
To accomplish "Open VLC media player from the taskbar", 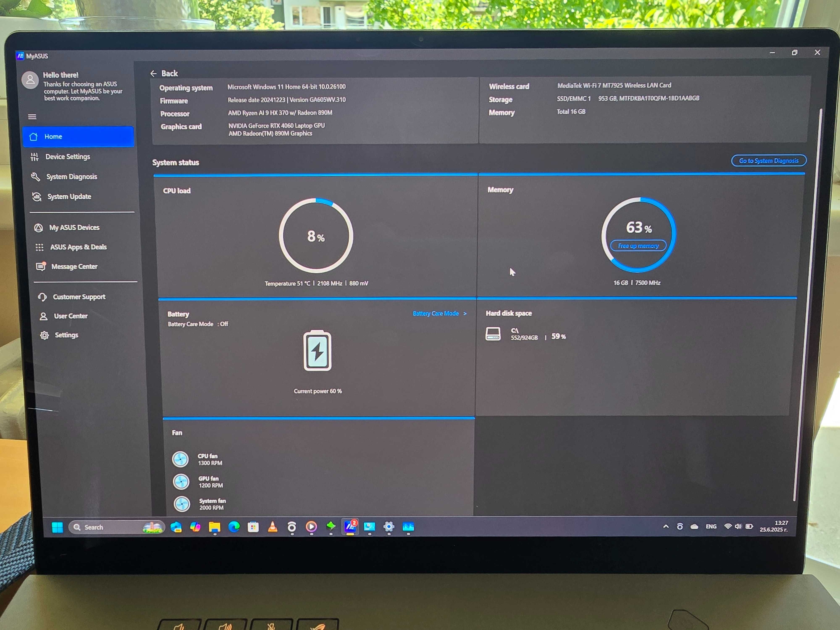I will point(273,527).
